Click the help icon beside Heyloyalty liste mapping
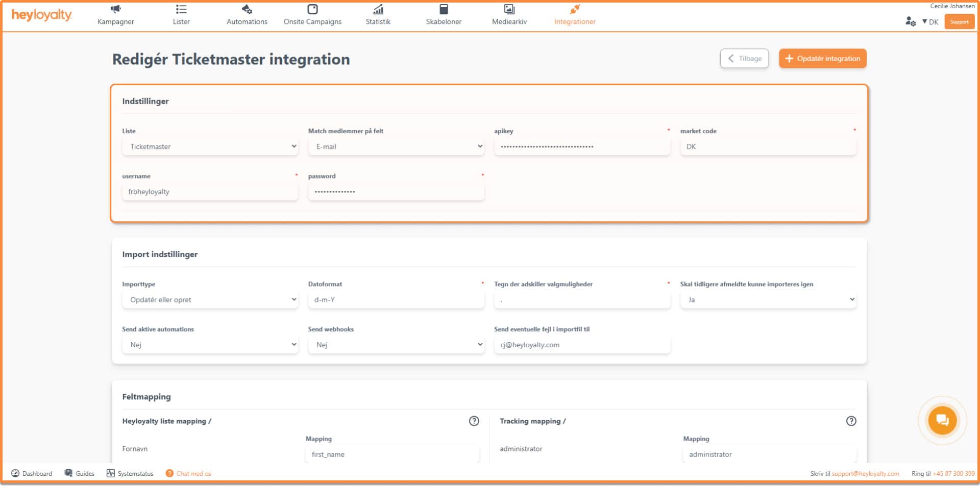980x486 pixels. 474,421
